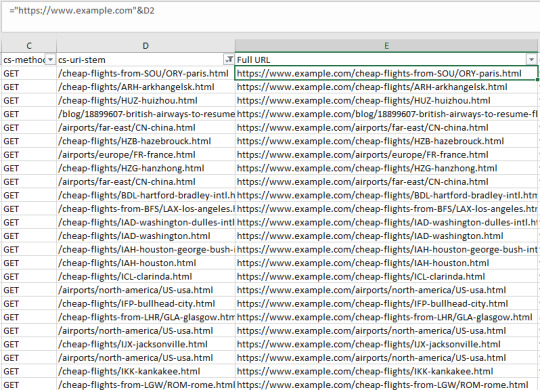
Task: Select the GET cell in the ROM-rome row
Action: 29,384
